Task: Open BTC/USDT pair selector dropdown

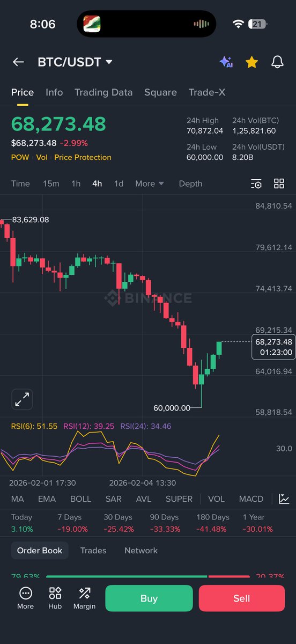Action: (x=75, y=62)
